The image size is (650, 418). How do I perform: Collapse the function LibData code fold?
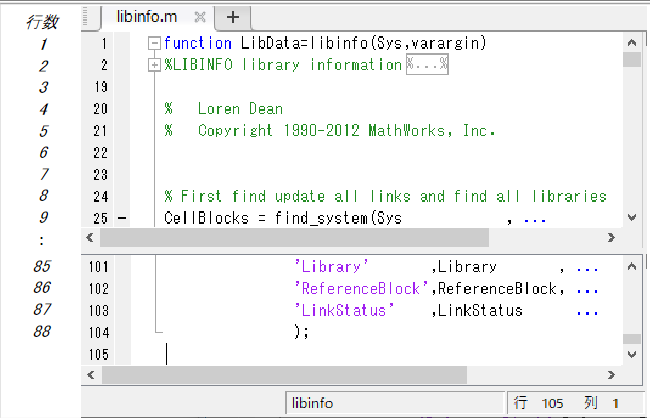click(x=153, y=43)
